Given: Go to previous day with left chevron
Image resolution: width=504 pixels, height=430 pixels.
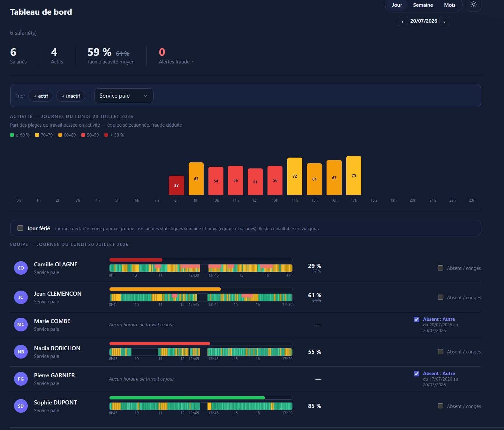Looking at the screenshot, I should (403, 21).
